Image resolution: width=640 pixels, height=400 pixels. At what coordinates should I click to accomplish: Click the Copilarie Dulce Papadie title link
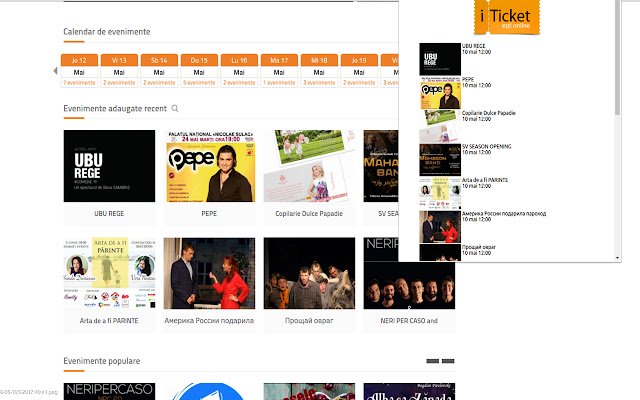(309, 213)
